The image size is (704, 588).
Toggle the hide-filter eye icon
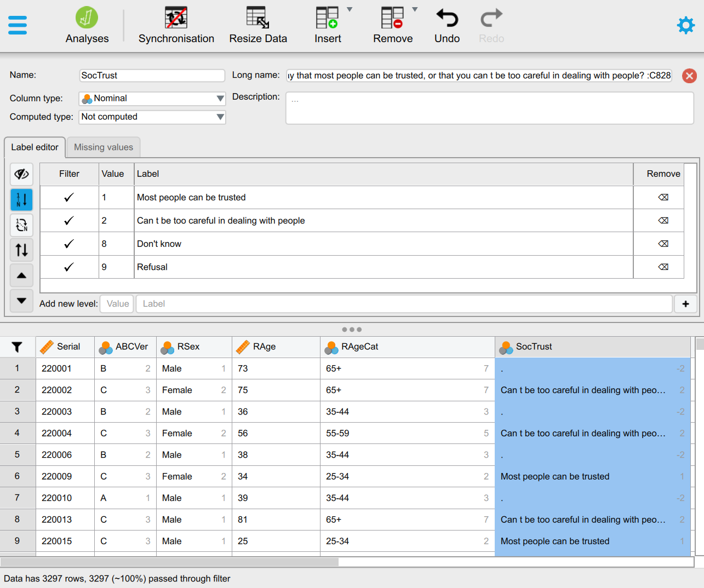[21, 174]
